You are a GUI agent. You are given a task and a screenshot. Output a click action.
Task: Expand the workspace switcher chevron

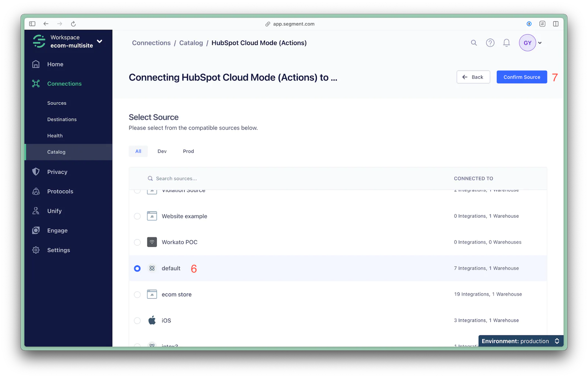[x=99, y=41]
